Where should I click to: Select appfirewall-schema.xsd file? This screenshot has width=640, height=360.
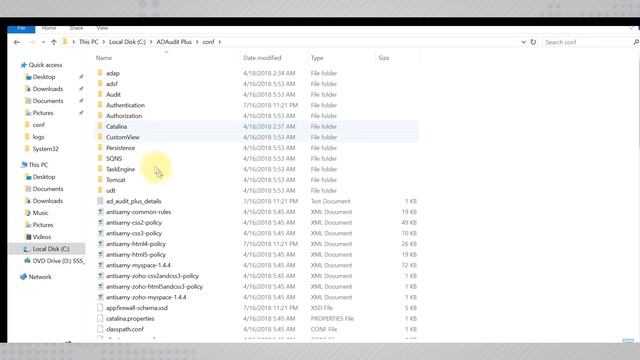pyautogui.click(x=137, y=308)
